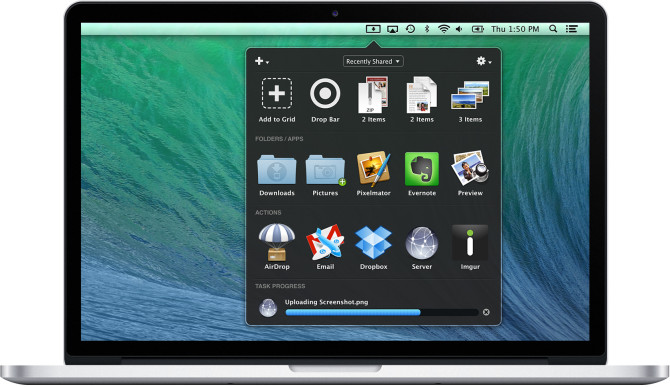
Task: Open the plus add menu
Action: point(262,62)
